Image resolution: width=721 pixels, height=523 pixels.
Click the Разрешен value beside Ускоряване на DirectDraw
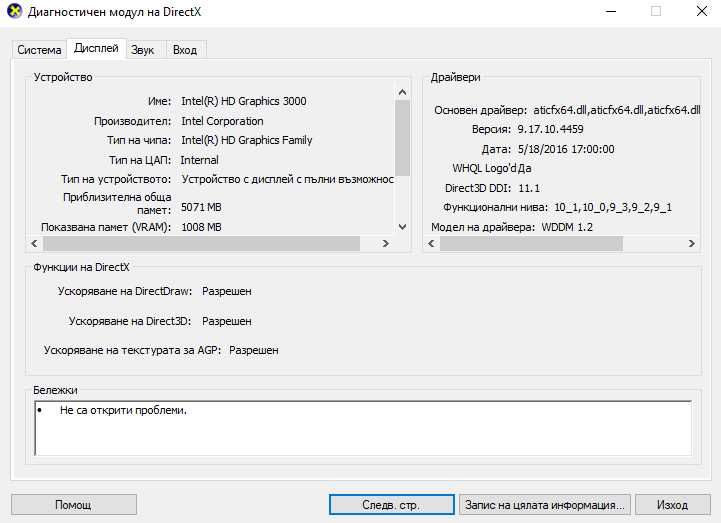[x=227, y=291]
